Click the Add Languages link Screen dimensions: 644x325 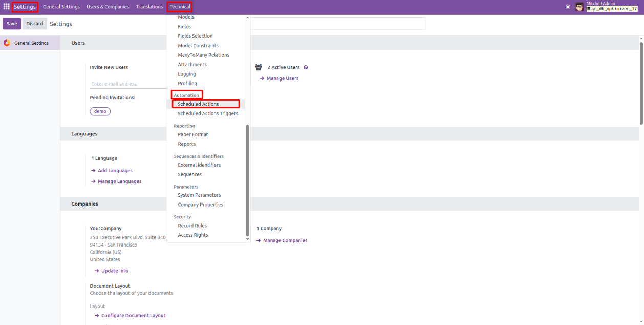tap(115, 171)
